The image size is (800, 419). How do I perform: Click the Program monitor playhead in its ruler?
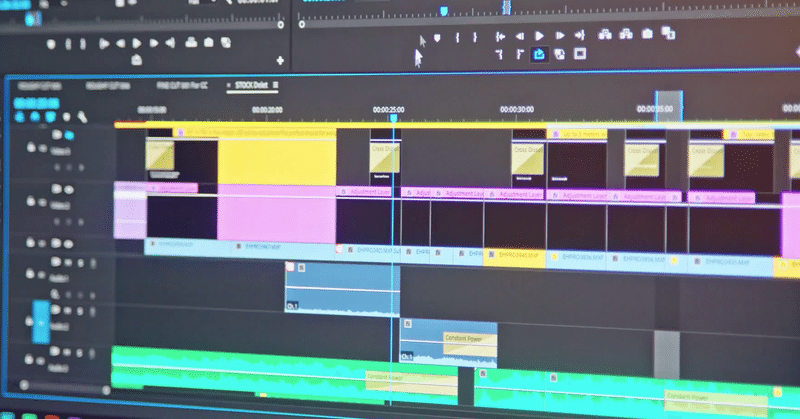tap(444, 11)
